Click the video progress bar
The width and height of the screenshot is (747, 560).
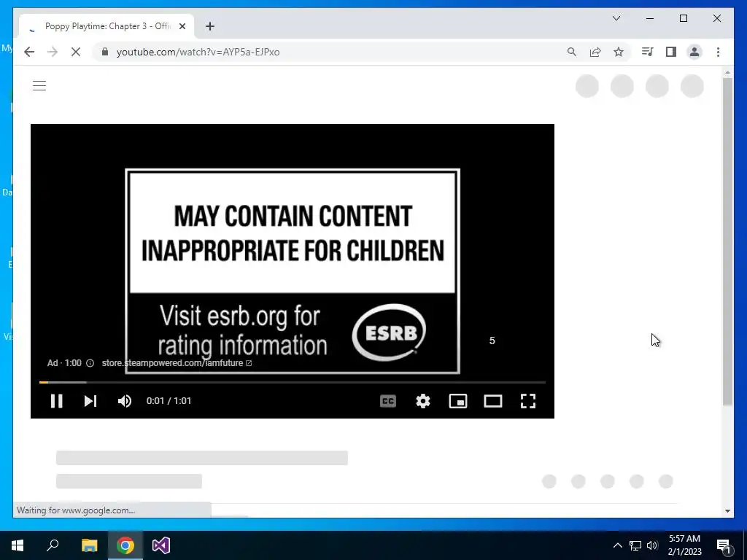click(x=292, y=382)
